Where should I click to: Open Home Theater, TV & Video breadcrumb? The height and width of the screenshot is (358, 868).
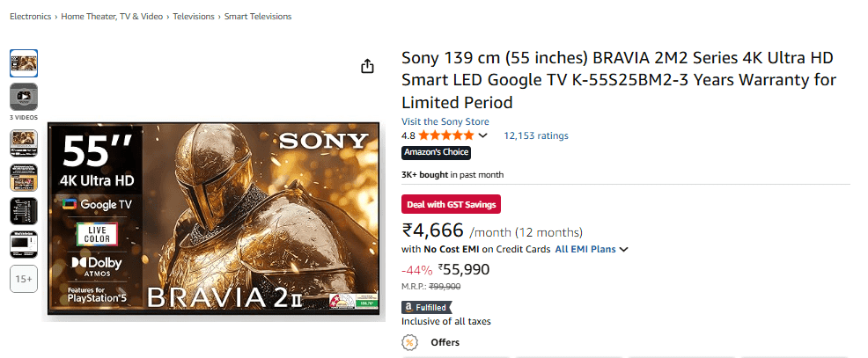point(112,17)
